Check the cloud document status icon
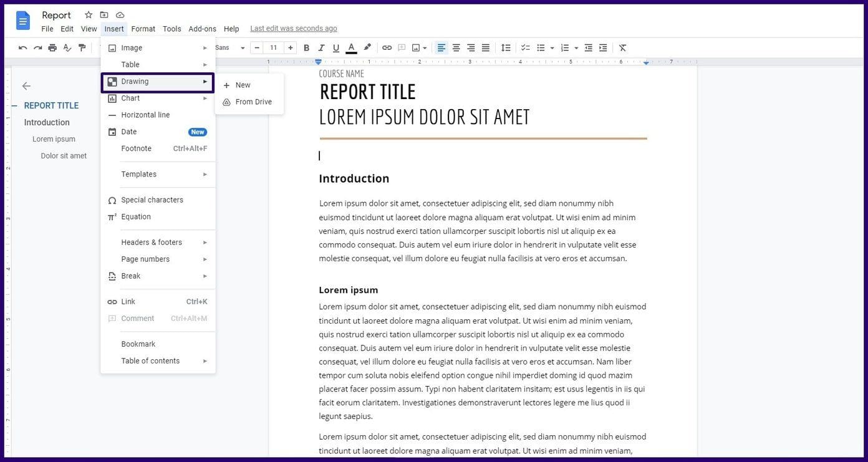Screen dimensions: 868x462 [120, 15]
